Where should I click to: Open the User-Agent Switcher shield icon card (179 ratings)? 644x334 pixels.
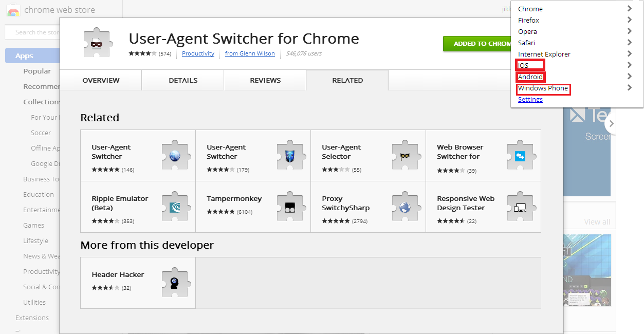(x=253, y=155)
